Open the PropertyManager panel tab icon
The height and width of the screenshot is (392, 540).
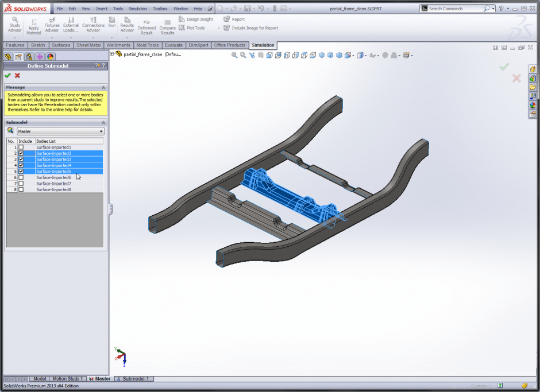click(18, 57)
